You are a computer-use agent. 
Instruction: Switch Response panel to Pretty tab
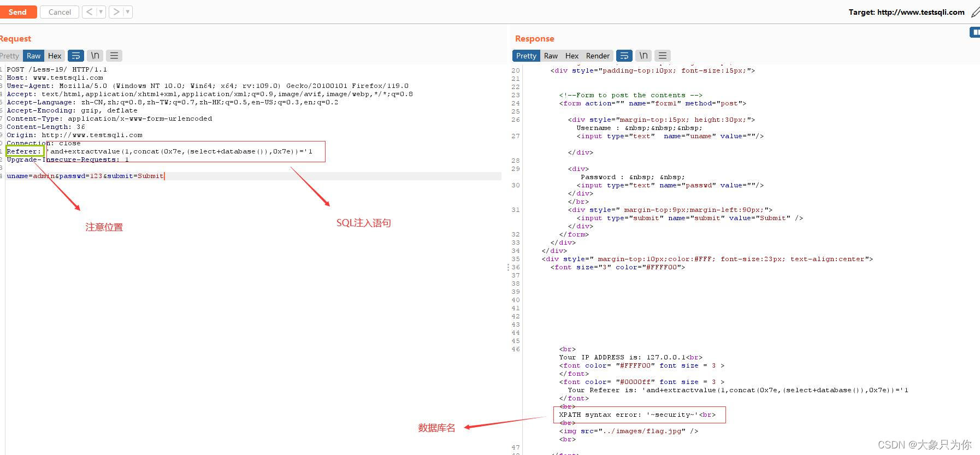pos(526,56)
